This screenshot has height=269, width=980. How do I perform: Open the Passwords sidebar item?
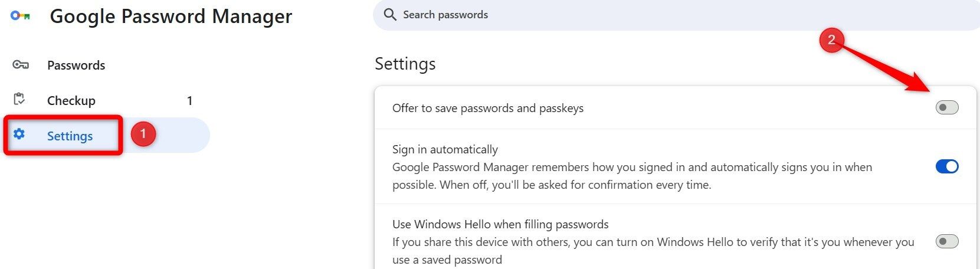tap(76, 65)
